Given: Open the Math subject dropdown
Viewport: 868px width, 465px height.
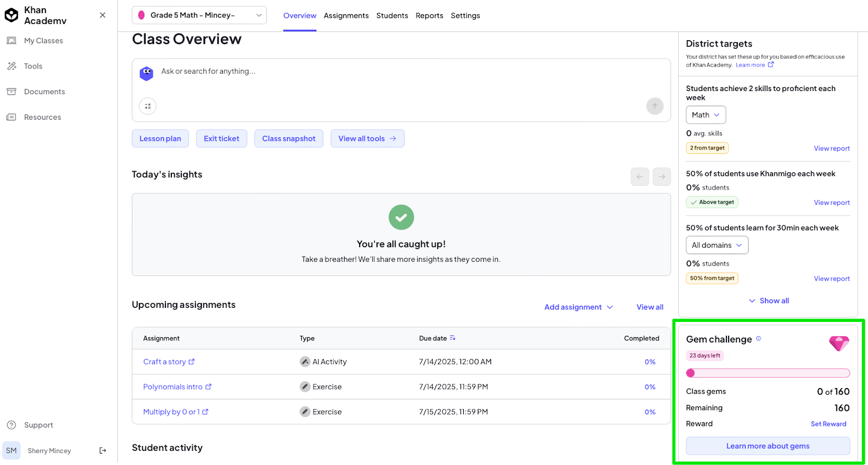Looking at the screenshot, I should (706, 115).
